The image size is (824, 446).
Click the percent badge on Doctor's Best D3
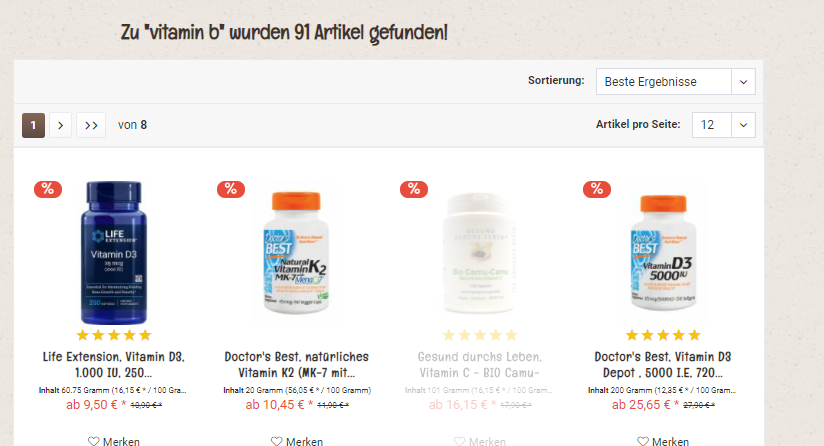click(596, 189)
